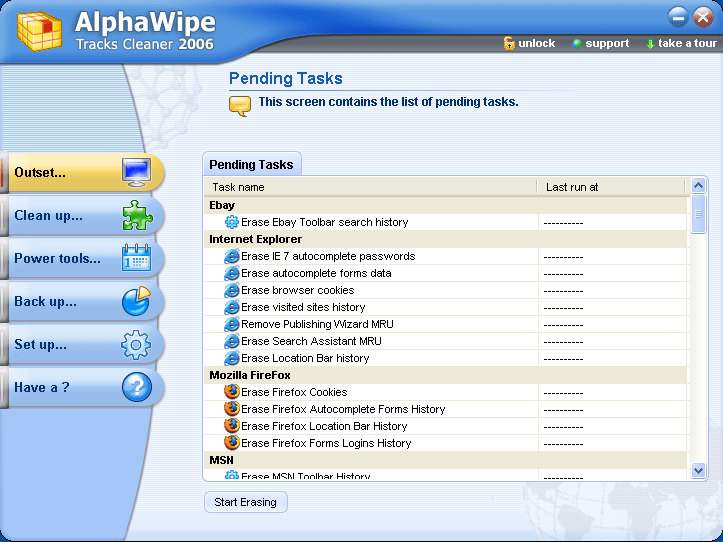The image size is (723, 542).
Task: Click the calendar icon for Power tools
Action: (136, 258)
